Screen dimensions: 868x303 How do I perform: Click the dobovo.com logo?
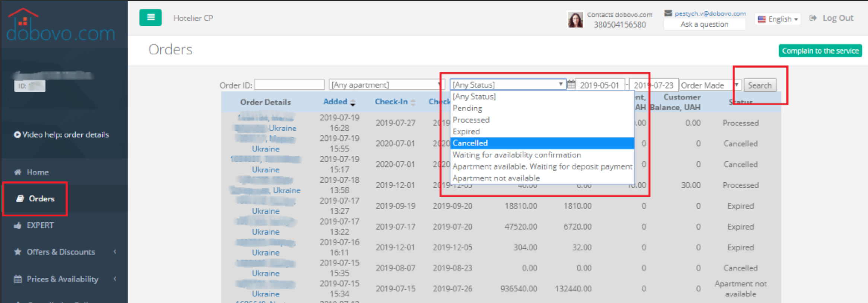pos(61,25)
